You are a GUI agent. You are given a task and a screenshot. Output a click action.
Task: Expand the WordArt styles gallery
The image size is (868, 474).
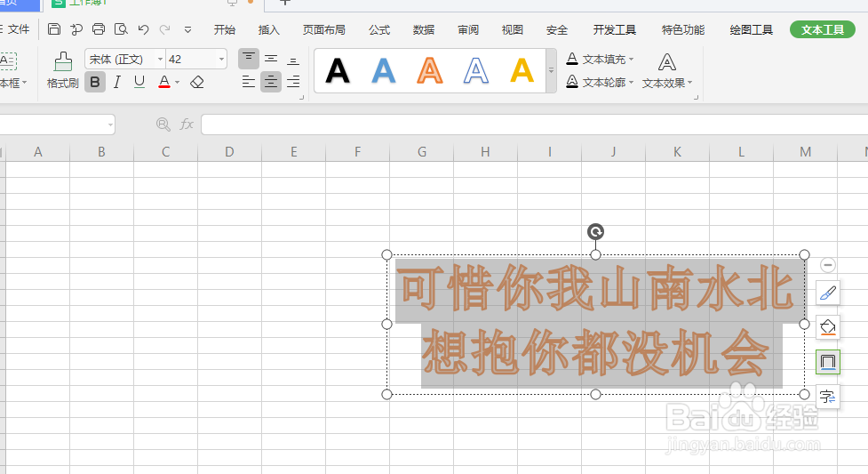point(551,70)
